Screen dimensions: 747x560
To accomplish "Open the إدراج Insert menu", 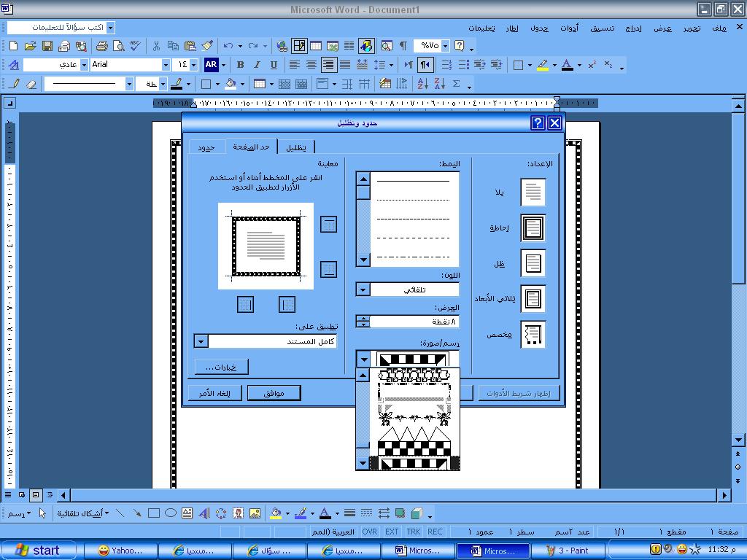I will pos(634,28).
